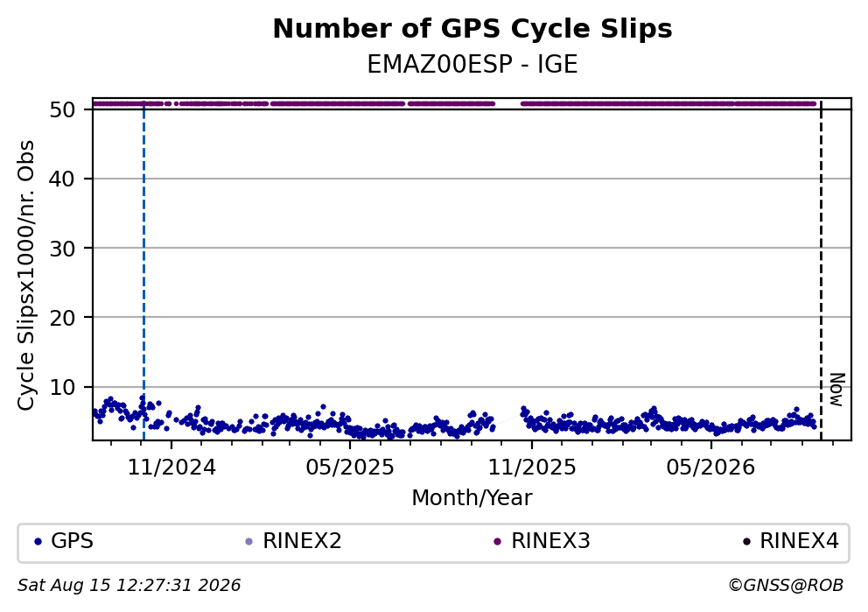Click the RINEX4 legend entry
The width and height of the screenshot is (868, 612).
(x=790, y=540)
